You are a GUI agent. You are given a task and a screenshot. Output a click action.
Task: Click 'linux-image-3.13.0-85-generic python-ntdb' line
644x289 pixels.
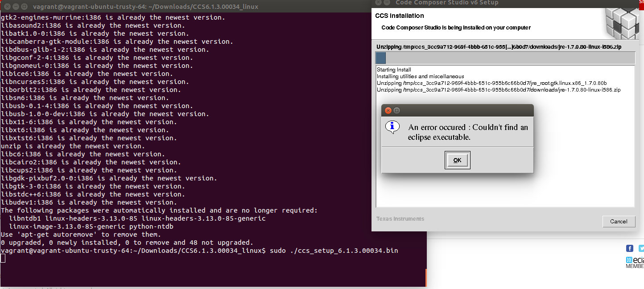pyautogui.click(x=91, y=226)
